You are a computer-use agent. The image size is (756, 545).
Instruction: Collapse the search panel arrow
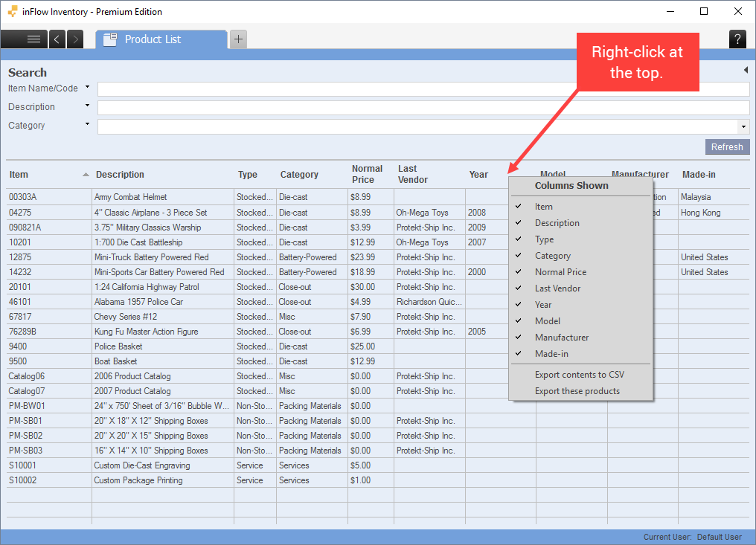point(746,70)
